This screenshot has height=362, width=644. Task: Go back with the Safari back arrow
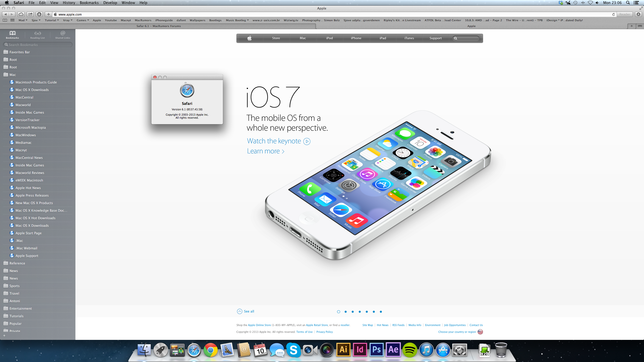coord(6,14)
